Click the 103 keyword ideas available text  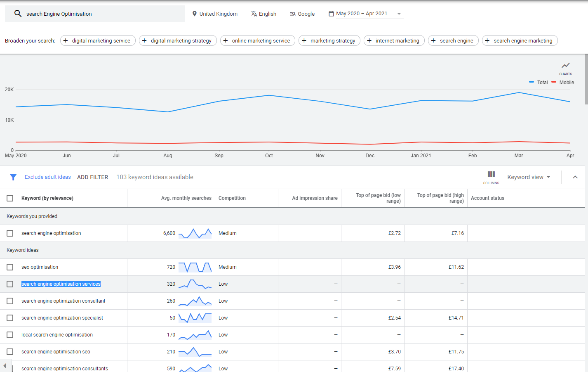155,177
